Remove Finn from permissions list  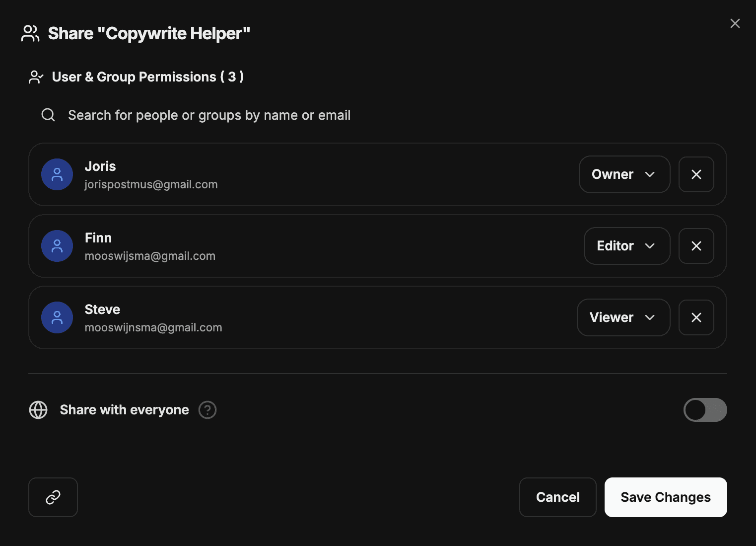point(696,246)
